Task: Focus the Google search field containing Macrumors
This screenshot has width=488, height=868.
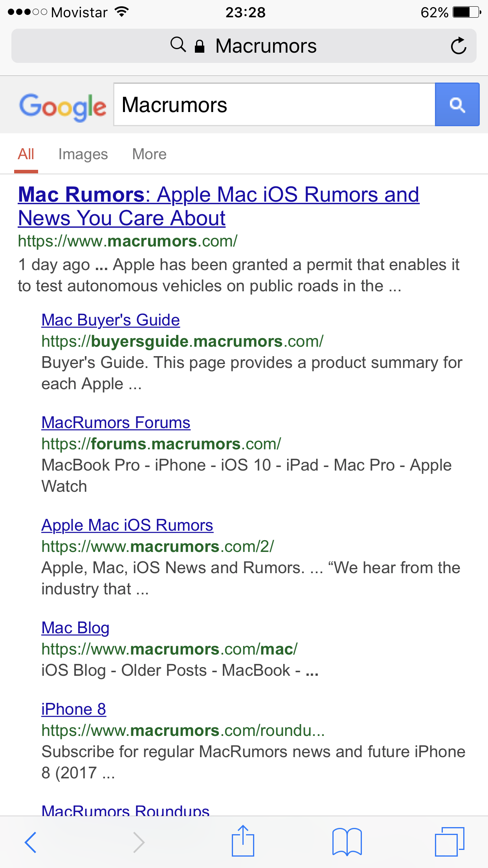Action: (274, 105)
